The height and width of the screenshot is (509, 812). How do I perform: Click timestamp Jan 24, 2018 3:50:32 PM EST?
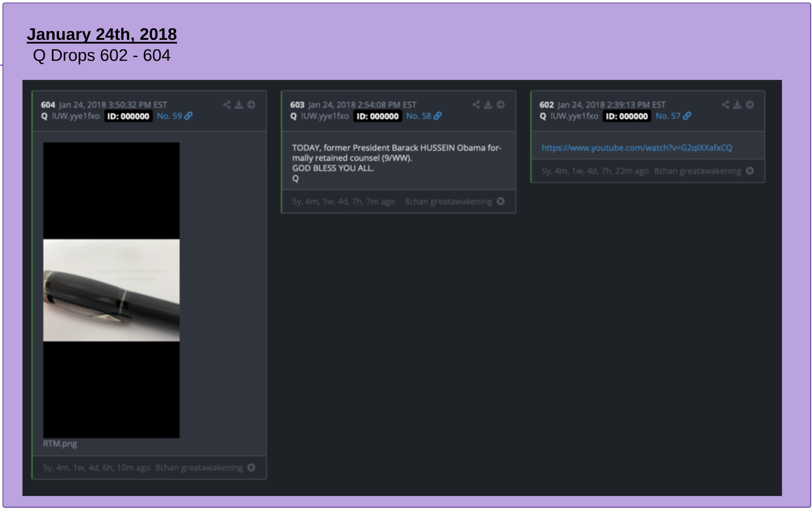pos(113,105)
